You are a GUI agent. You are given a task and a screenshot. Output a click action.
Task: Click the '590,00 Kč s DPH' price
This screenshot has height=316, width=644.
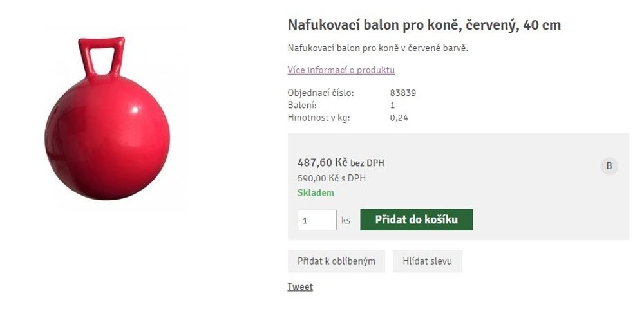[331, 178]
